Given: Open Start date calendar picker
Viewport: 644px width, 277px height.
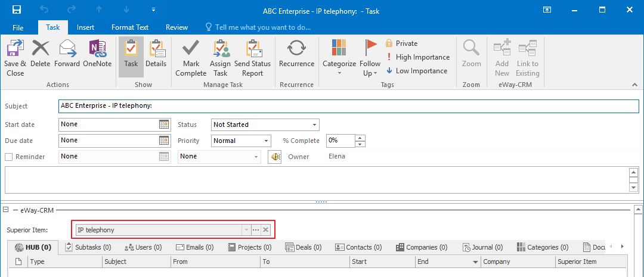Looking at the screenshot, I should [164, 125].
